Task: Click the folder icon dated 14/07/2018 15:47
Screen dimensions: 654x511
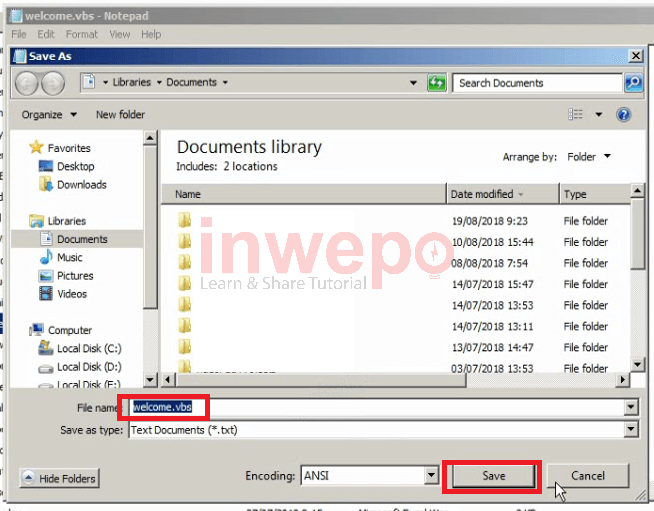Action: pyautogui.click(x=184, y=283)
